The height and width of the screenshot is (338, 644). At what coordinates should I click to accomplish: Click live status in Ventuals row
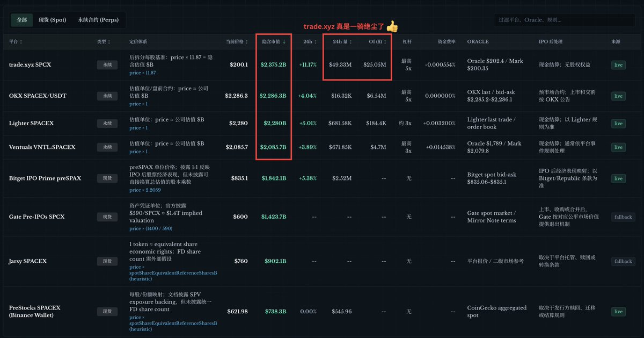click(618, 147)
